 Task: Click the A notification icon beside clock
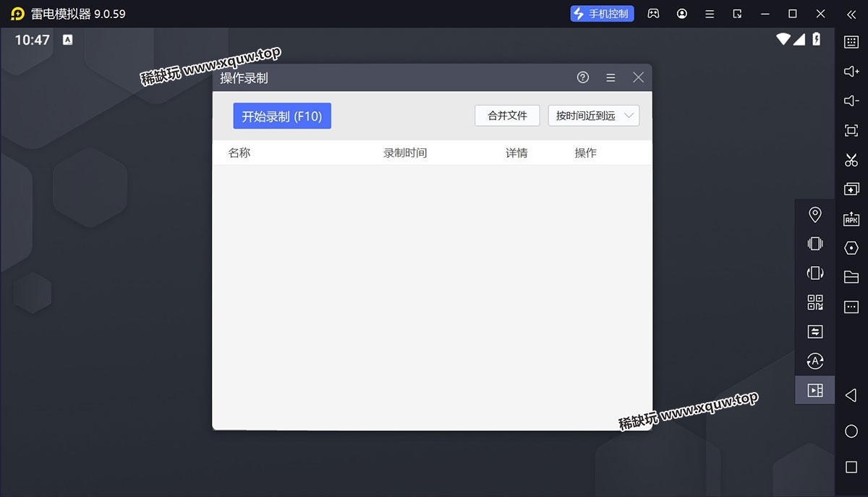67,40
